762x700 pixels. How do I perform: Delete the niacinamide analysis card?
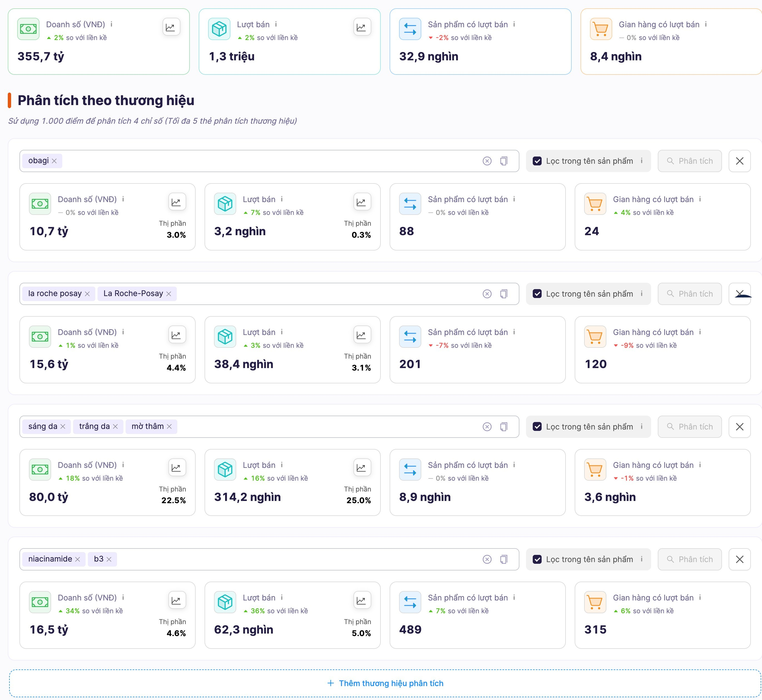click(739, 559)
